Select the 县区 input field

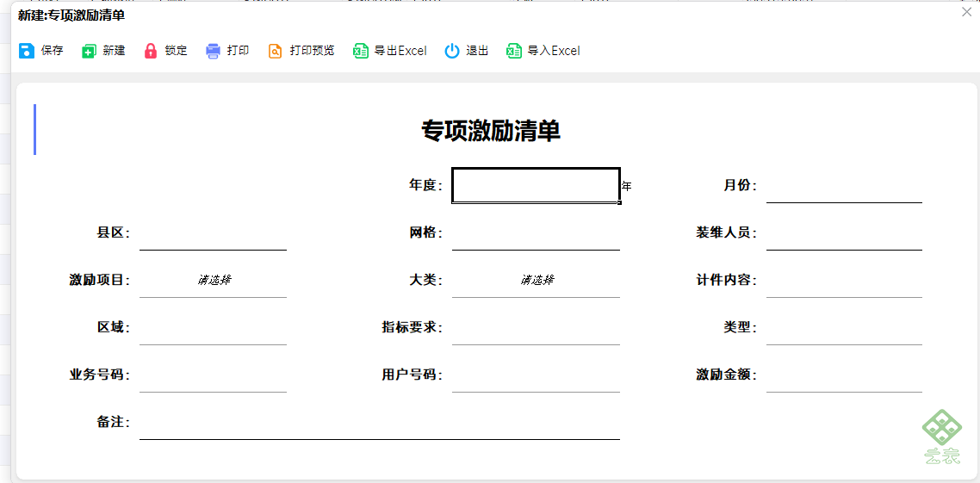213,233
